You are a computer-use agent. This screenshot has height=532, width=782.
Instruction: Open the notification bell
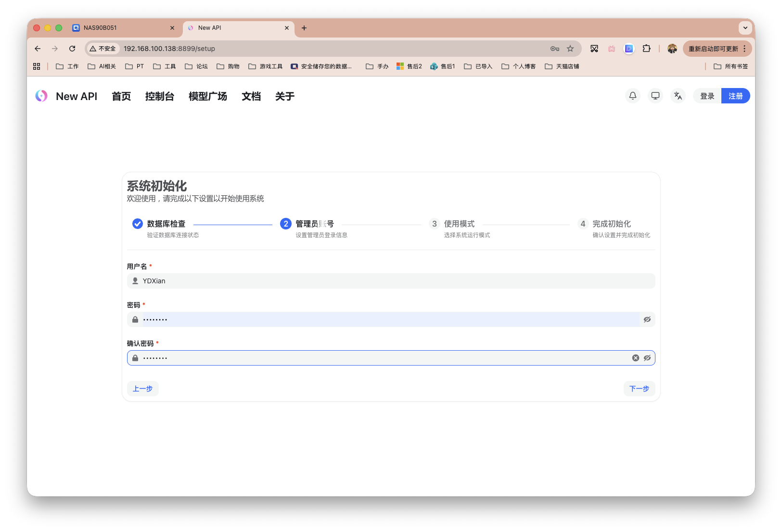[632, 96]
